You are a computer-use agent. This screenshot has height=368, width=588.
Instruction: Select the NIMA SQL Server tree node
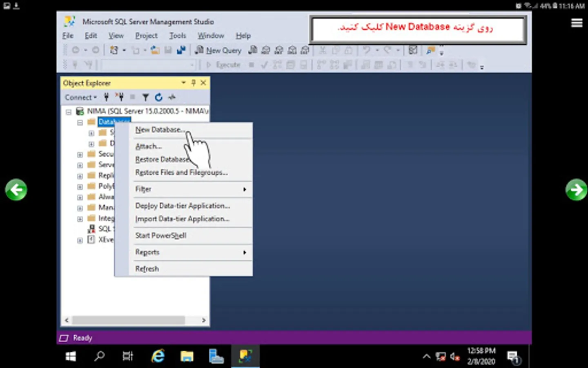click(147, 111)
